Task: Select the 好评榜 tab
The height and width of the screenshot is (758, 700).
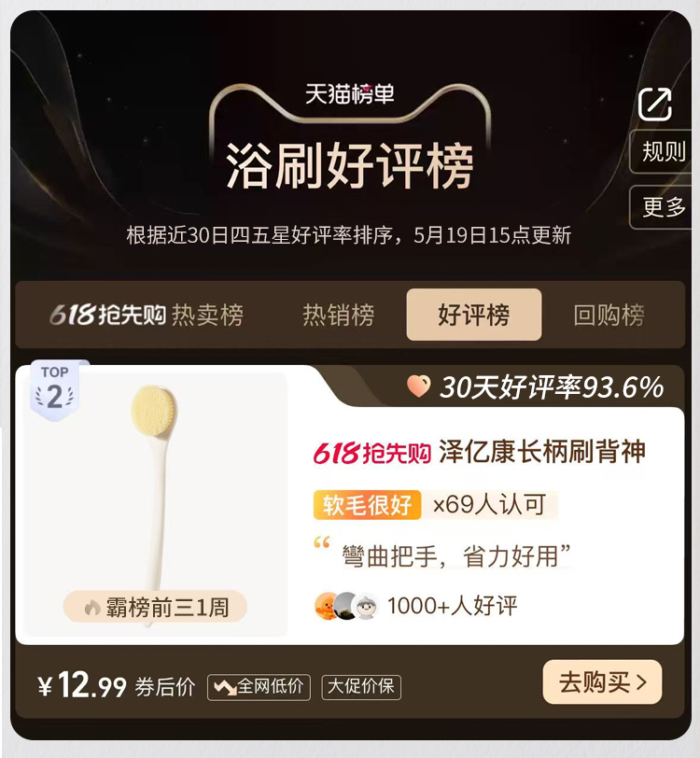Action: 474,315
